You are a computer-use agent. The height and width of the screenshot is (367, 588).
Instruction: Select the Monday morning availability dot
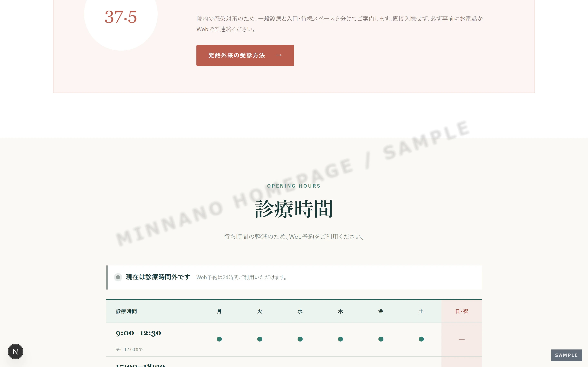coord(219,339)
